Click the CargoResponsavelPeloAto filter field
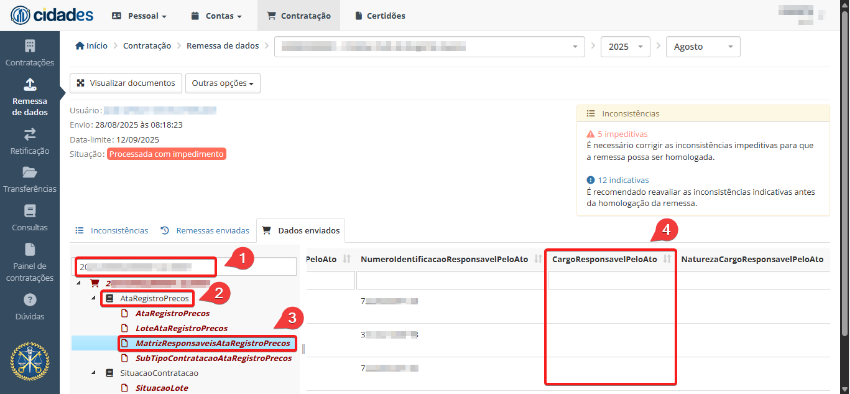 tap(611, 281)
